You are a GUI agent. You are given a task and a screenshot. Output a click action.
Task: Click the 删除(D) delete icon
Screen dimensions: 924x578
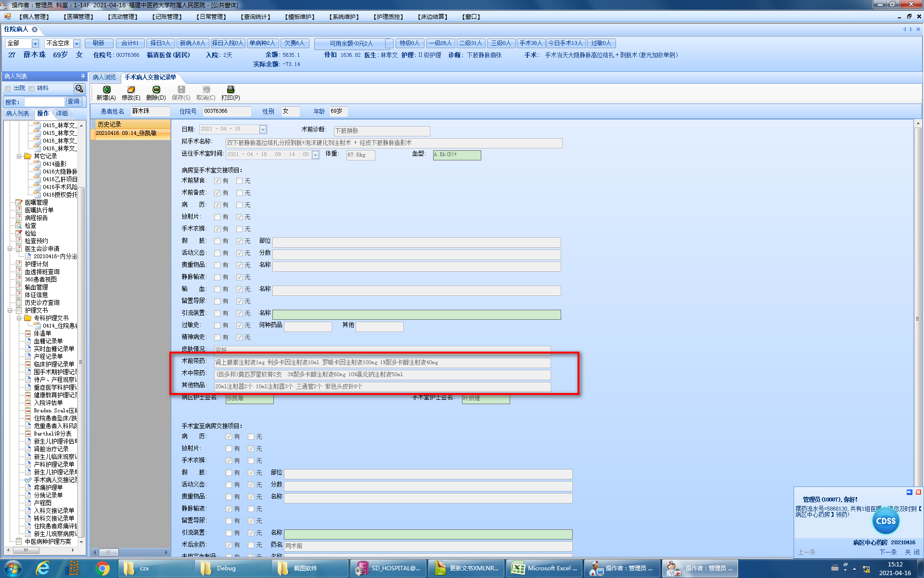[156, 90]
